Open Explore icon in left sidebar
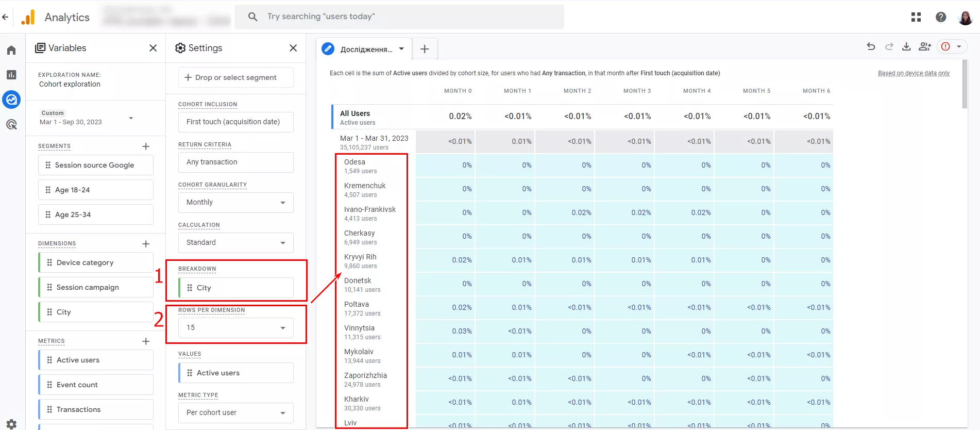Image resolution: width=980 pixels, height=430 pixels. (11, 100)
